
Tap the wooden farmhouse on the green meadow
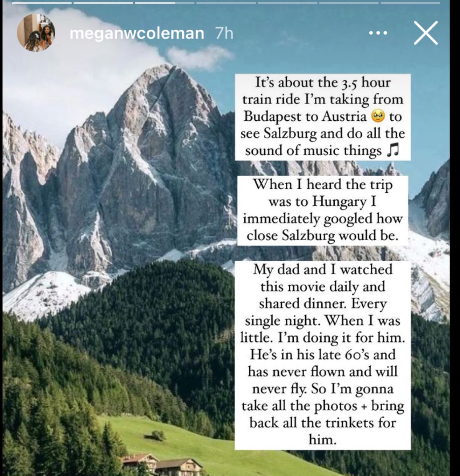[x=161, y=464]
